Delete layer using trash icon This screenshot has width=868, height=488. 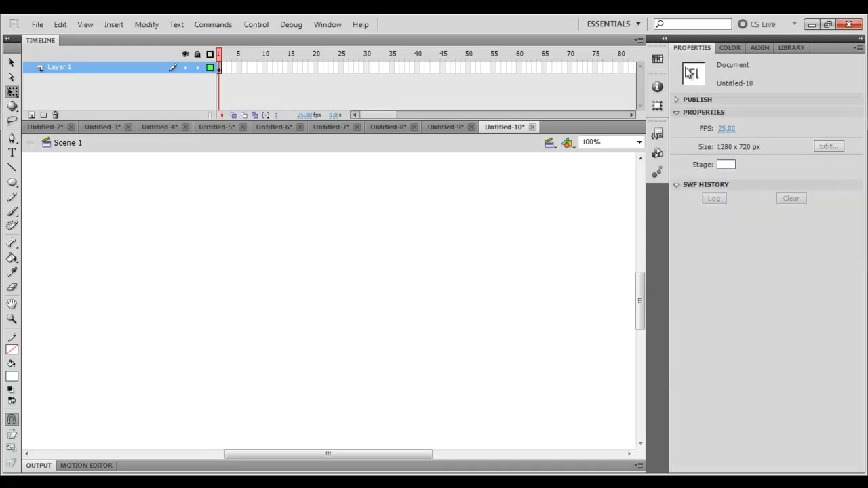[56, 115]
